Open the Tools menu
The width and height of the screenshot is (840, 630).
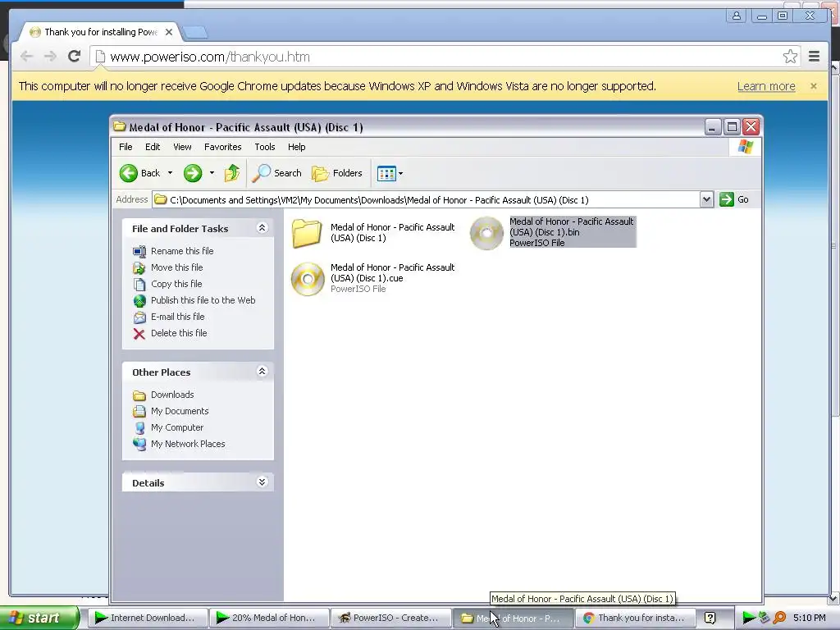265,147
